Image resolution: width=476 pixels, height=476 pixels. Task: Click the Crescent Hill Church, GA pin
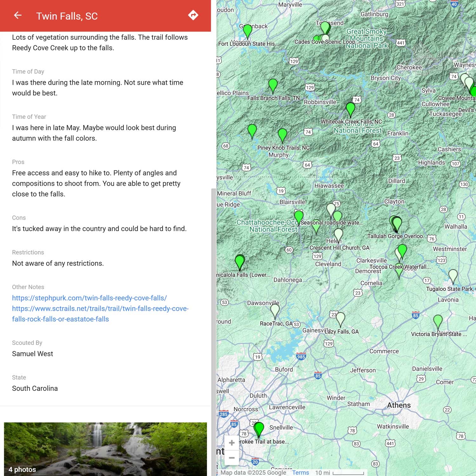pos(339,235)
